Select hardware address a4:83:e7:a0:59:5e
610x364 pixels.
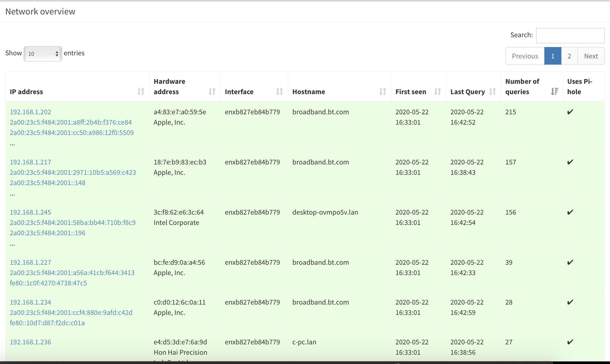[180, 112]
